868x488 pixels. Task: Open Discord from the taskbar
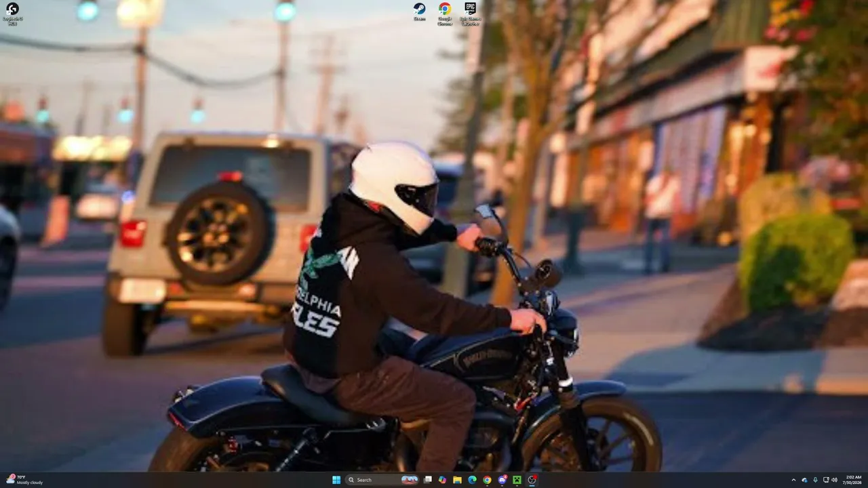(502, 480)
